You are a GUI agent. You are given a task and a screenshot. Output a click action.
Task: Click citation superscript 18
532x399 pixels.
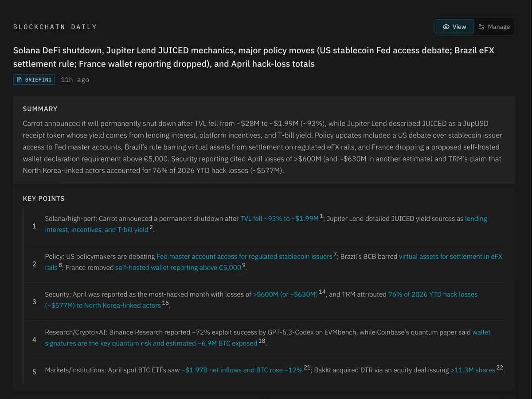tap(262, 340)
